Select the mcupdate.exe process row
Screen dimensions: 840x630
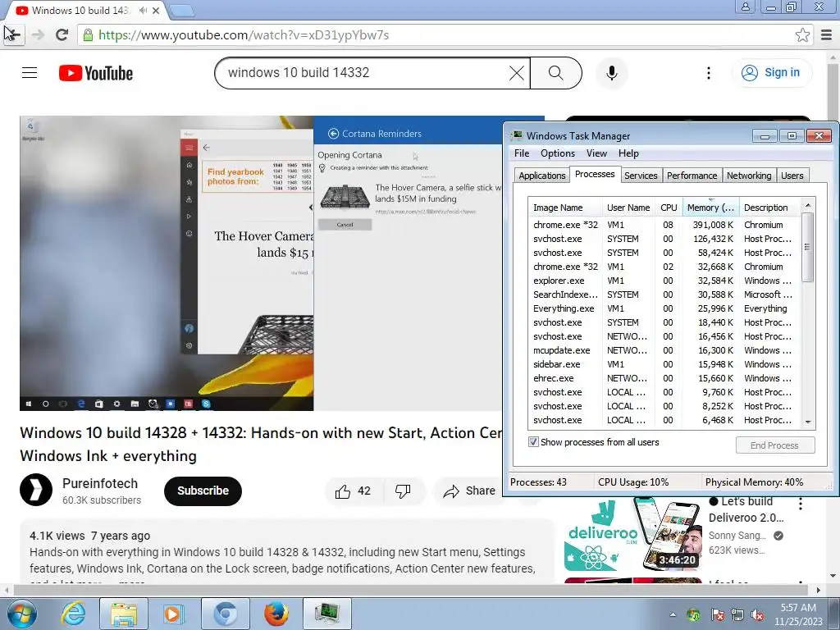tap(664, 350)
